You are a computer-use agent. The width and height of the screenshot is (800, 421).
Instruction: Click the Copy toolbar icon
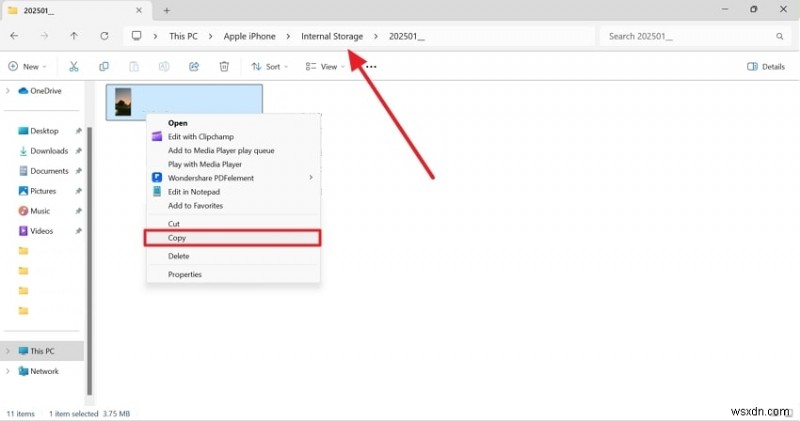104,66
